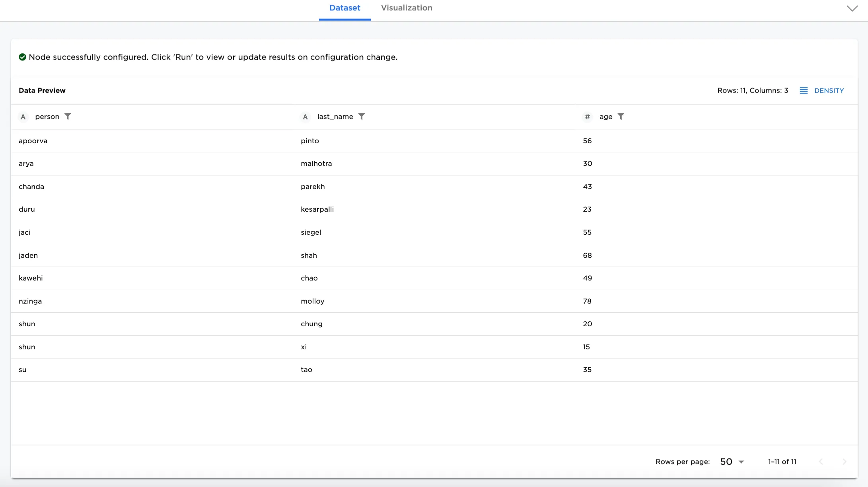Click the previous page arrow in pagination
Screen dimensions: 868x487
(x=821, y=462)
